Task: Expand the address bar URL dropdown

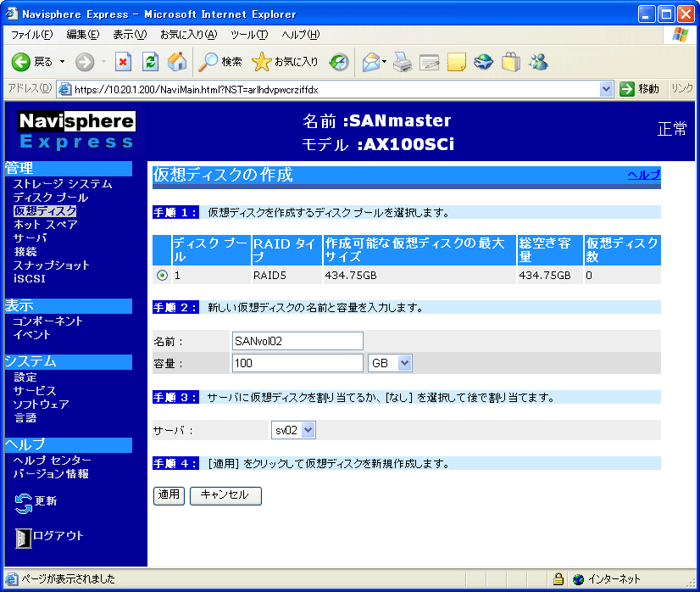Action: coord(606,89)
